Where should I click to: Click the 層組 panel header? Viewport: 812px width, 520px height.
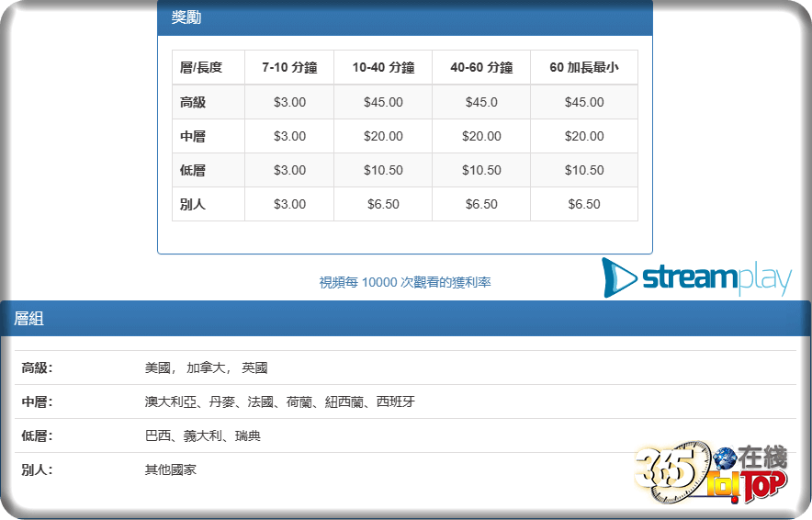tap(405, 319)
